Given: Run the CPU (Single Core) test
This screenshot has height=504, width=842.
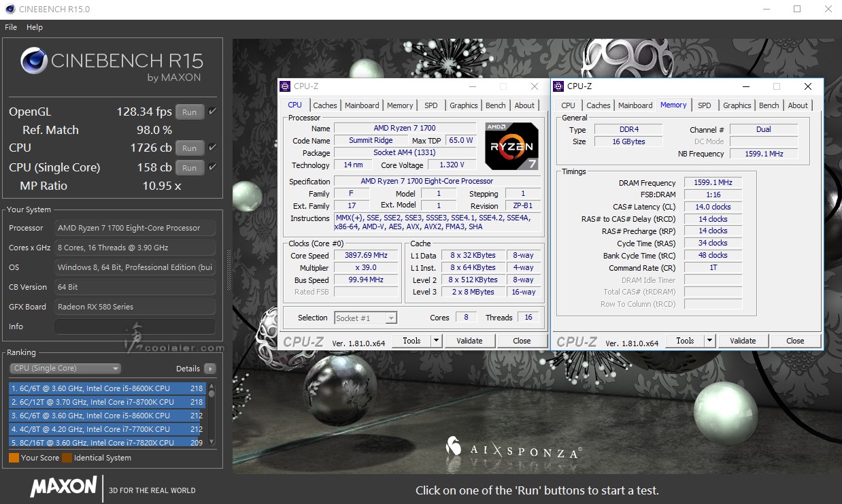Looking at the screenshot, I should click(190, 167).
